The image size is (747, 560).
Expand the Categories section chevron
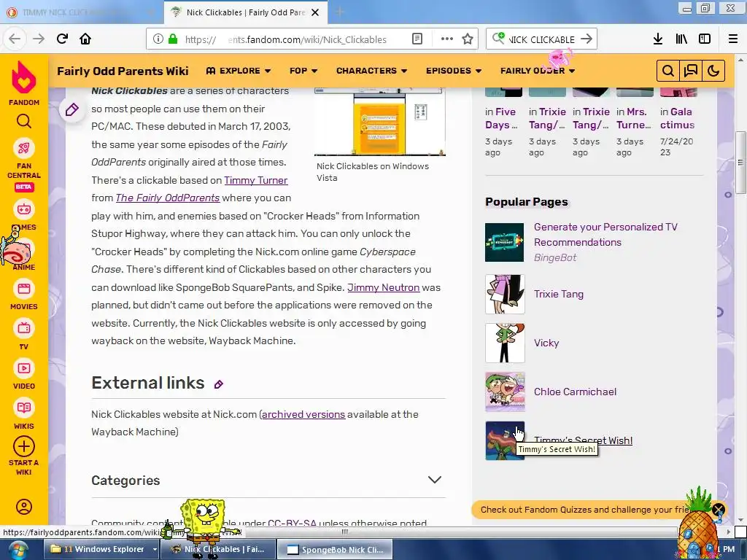pos(435,480)
